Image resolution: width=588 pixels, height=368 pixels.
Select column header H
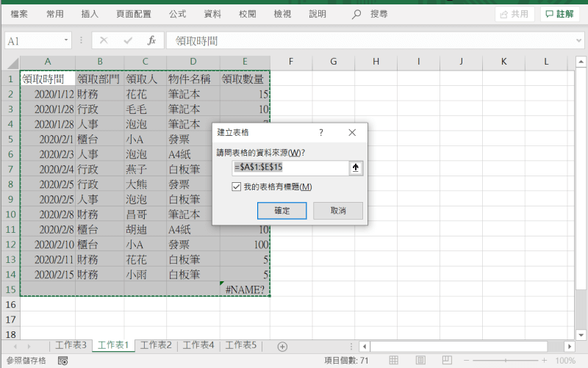pyautogui.click(x=376, y=62)
